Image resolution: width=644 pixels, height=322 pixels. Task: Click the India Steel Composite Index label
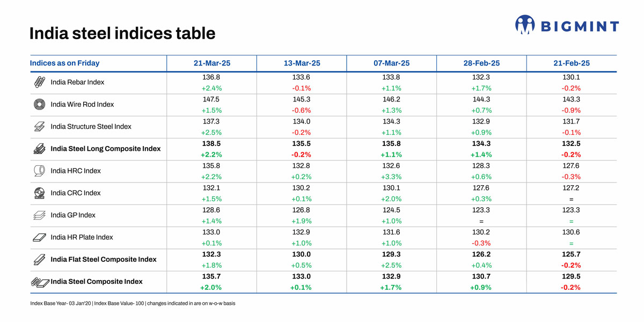coord(97,281)
